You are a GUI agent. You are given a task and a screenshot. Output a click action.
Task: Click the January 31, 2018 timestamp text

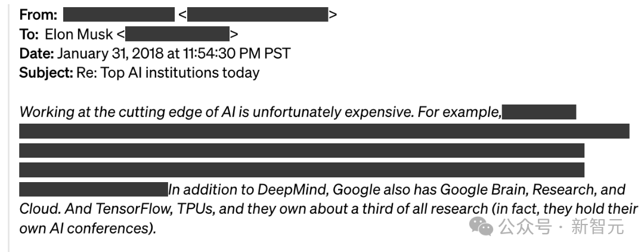[174, 54]
